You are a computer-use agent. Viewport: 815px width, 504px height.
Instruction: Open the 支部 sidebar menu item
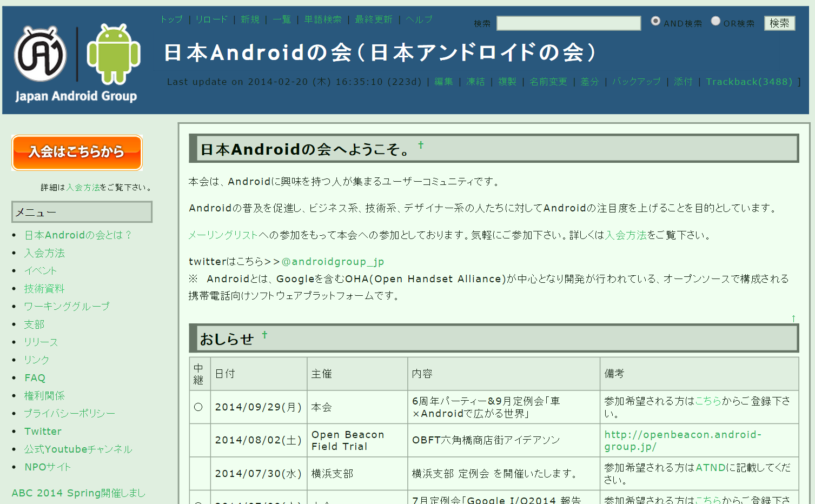point(34,324)
